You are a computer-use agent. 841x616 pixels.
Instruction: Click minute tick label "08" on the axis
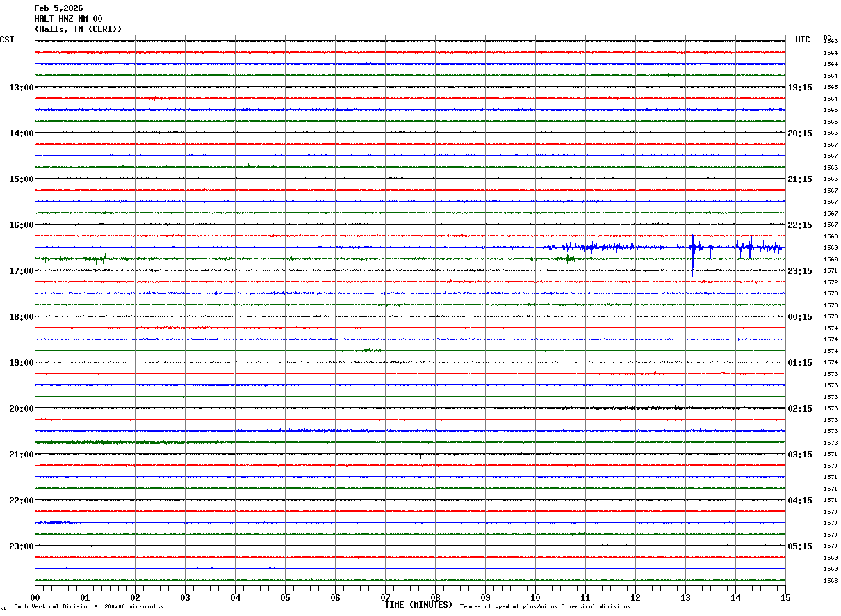click(x=436, y=597)
